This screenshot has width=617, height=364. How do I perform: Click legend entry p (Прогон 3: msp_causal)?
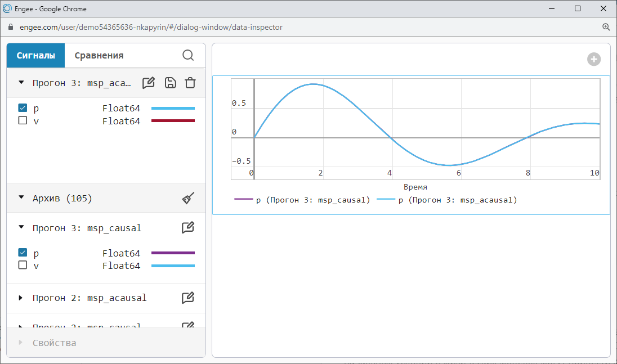point(302,200)
